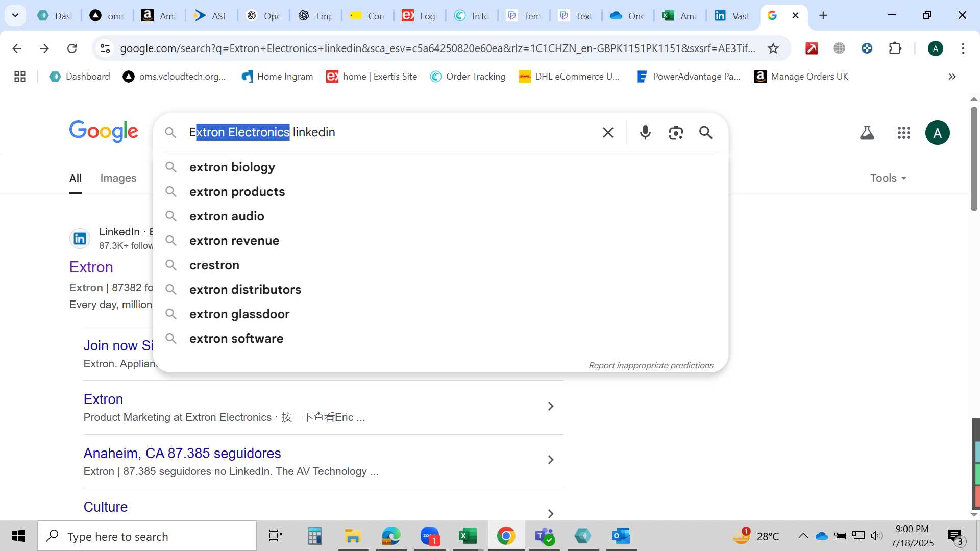
Task: View site information icon in address bar
Action: click(x=105, y=48)
